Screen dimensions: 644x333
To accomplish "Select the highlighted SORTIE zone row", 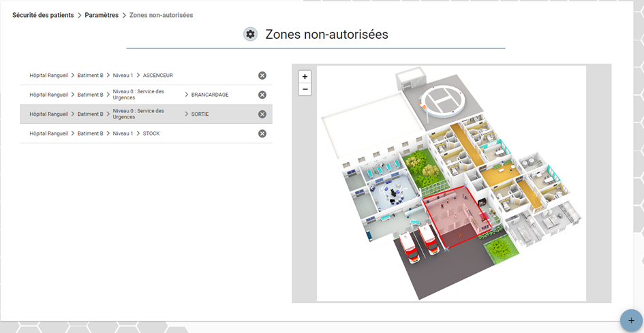I will [x=146, y=114].
